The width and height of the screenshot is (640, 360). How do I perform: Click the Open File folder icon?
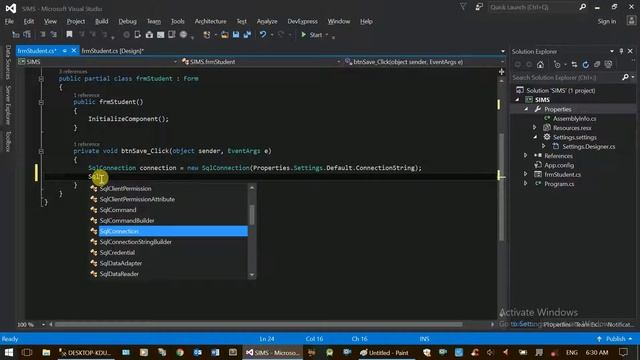tap(224, 35)
